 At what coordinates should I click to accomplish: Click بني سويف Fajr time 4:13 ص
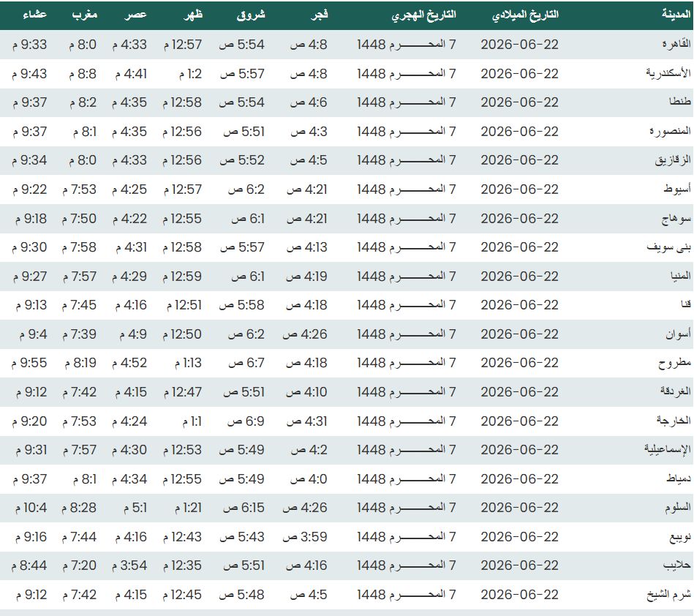click(306, 247)
